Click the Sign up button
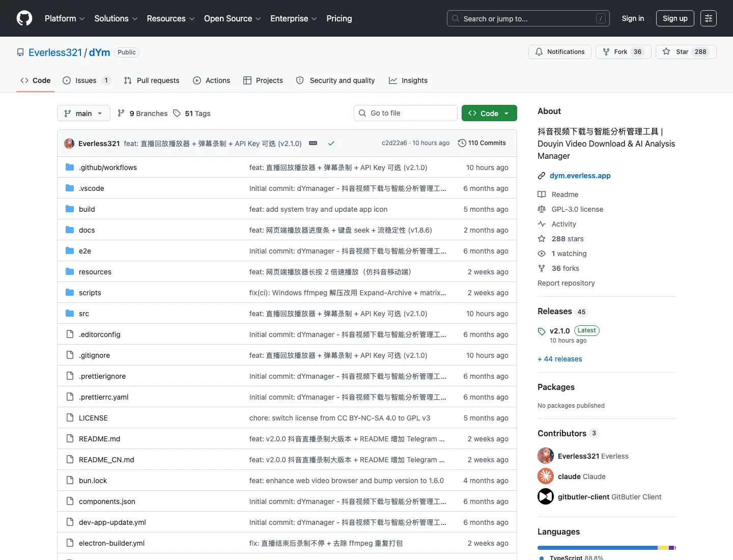The height and width of the screenshot is (560, 733). [x=675, y=18]
